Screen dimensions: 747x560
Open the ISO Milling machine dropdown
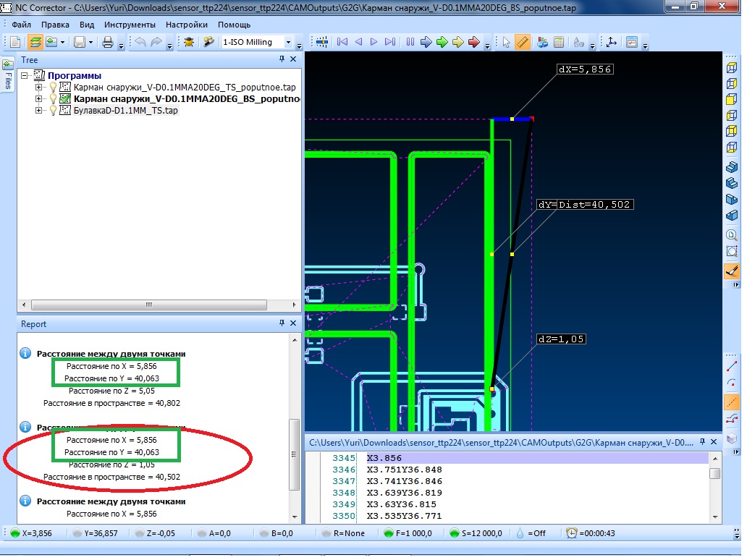[289, 43]
